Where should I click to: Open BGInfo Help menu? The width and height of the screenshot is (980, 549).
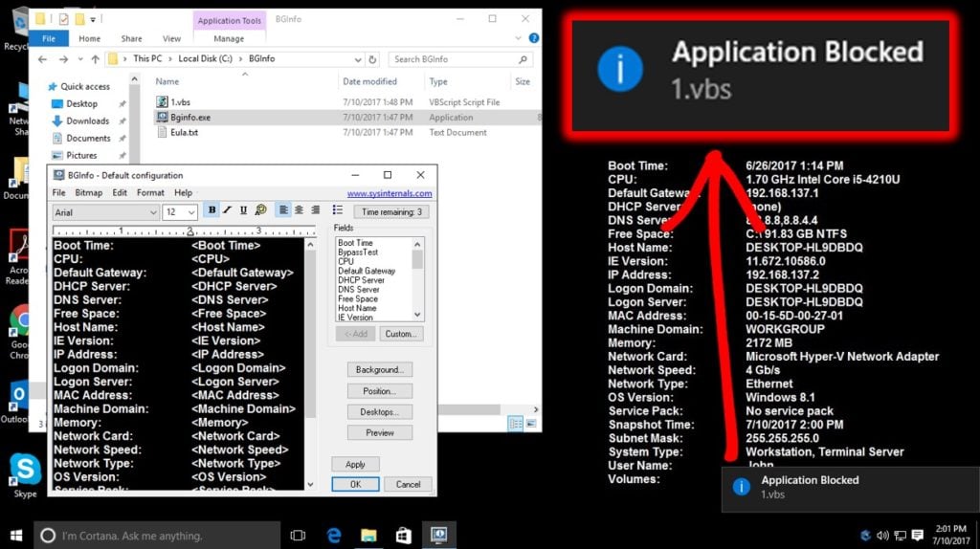[x=183, y=193]
